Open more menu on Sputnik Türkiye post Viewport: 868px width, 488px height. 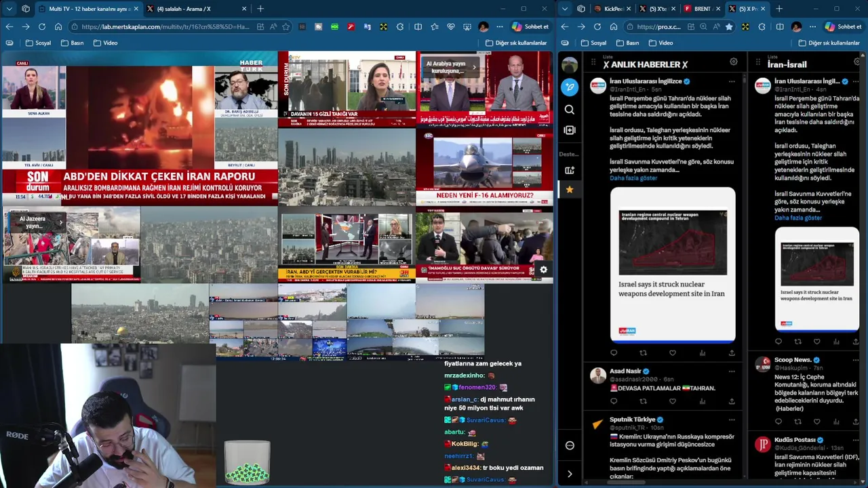coord(732,420)
